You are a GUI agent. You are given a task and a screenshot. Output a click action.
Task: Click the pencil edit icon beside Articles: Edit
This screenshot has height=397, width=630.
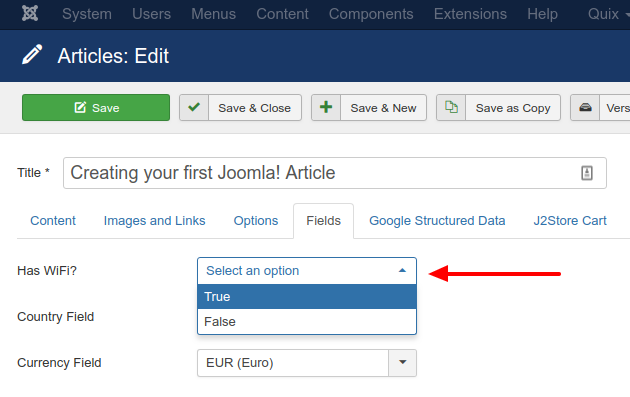tap(32, 55)
